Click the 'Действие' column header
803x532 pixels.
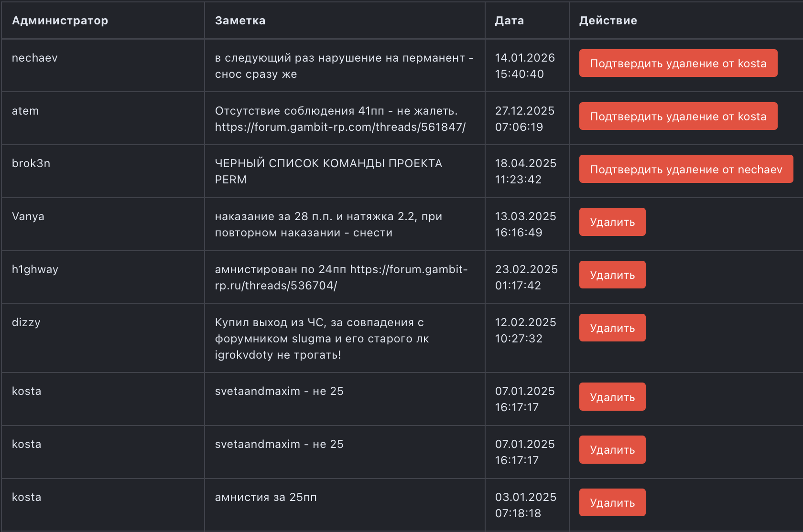click(x=608, y=21)
